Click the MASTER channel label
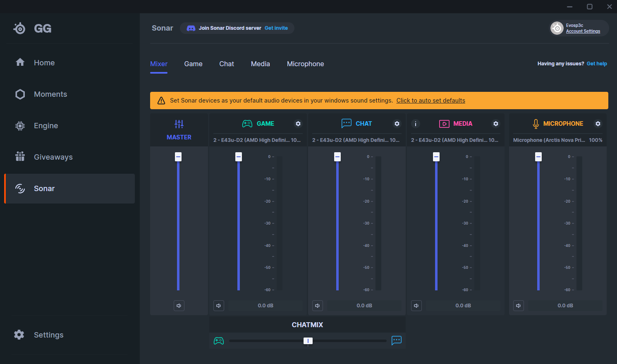 click(179, 137)
